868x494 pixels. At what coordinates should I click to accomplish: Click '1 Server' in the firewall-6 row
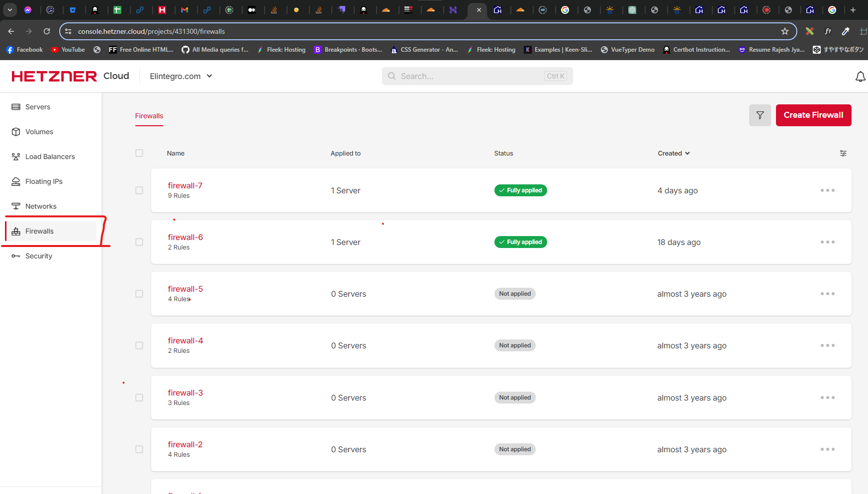click(x=346, y=242)
